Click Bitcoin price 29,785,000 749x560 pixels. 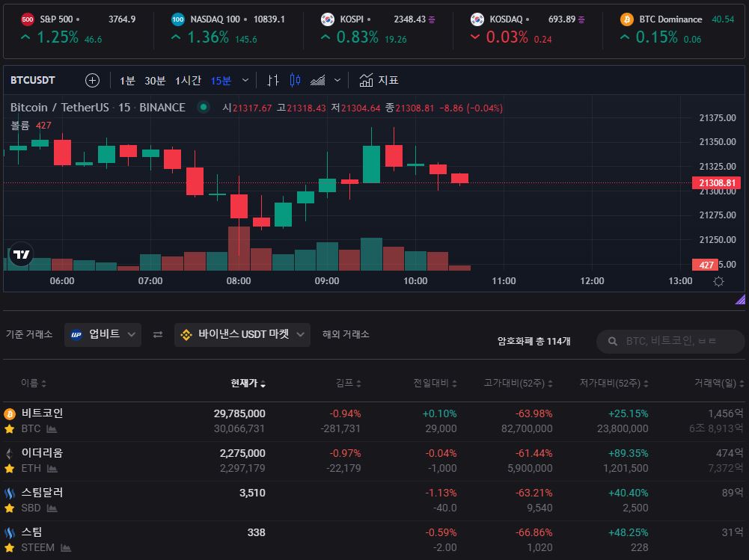[239, 413]
